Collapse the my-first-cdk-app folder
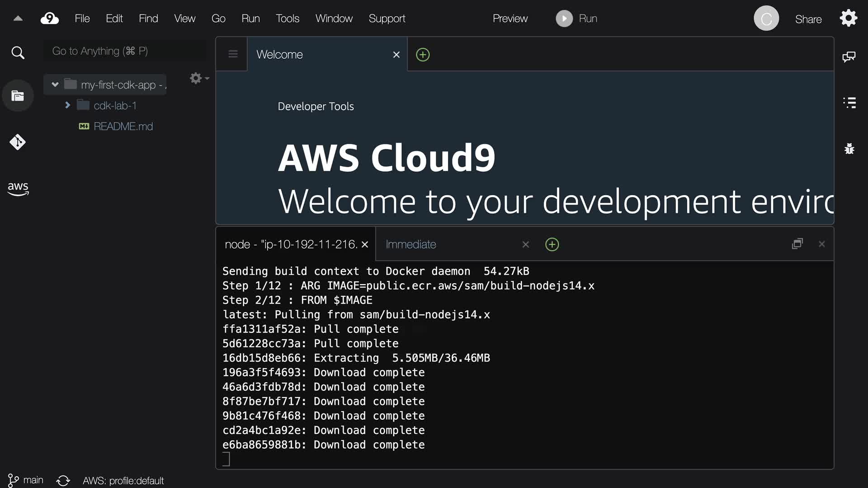The height and width of the screenshot is (488, 868). point(55,84)
